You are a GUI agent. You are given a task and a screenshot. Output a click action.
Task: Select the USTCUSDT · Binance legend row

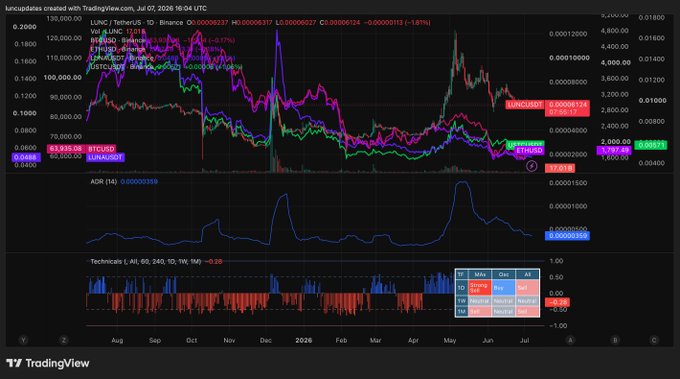166,67
